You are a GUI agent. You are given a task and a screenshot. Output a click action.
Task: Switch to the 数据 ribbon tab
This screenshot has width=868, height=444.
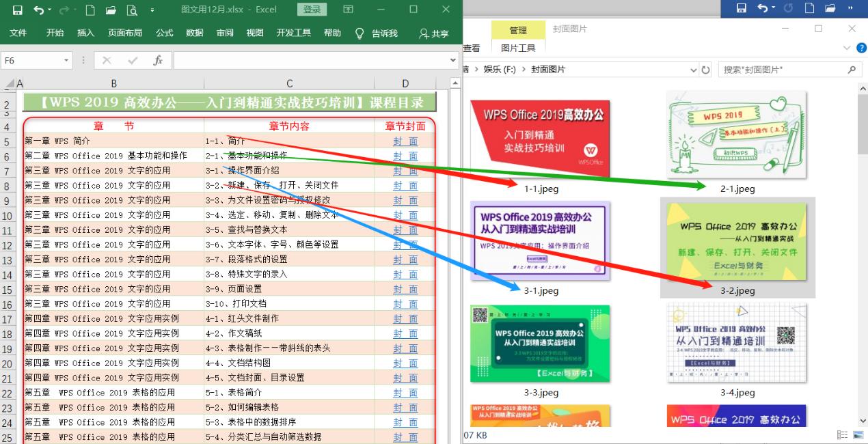click(193, 32)
